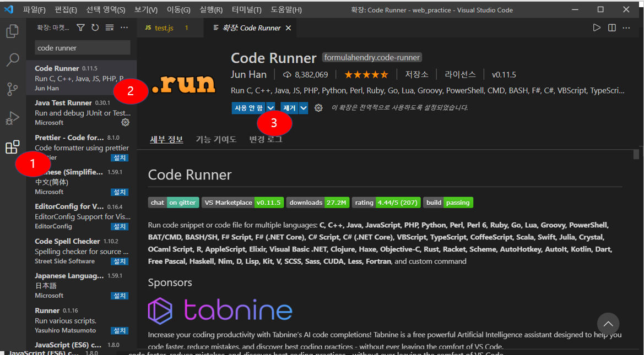Expand the 제거 dropdown arrow

coord(304,108)
